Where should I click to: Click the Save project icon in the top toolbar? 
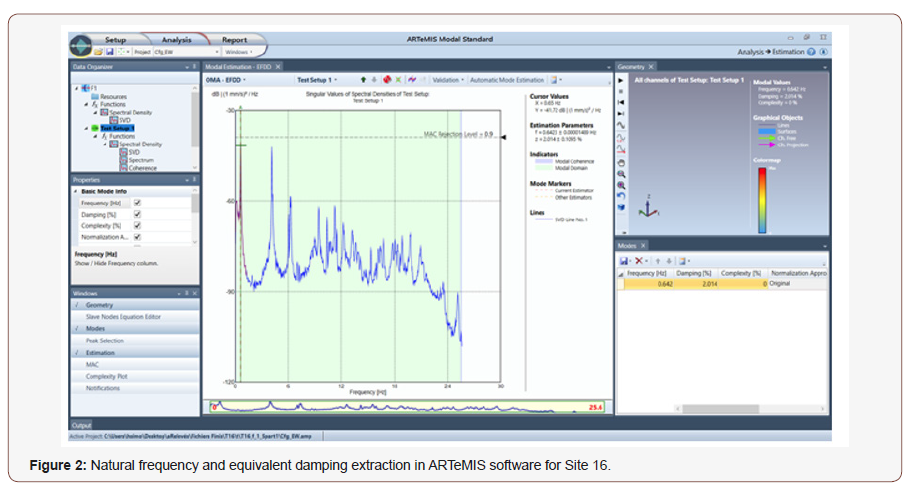click(x=110, y=52)
